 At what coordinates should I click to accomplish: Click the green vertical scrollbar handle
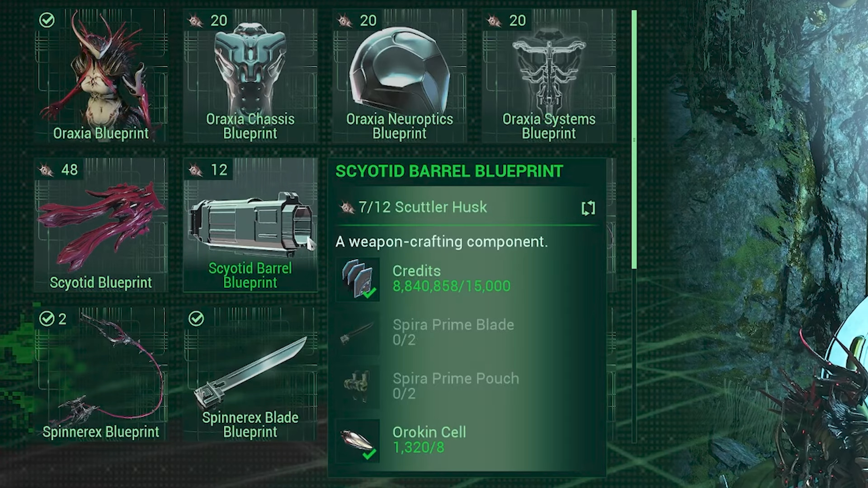(634, 140)
